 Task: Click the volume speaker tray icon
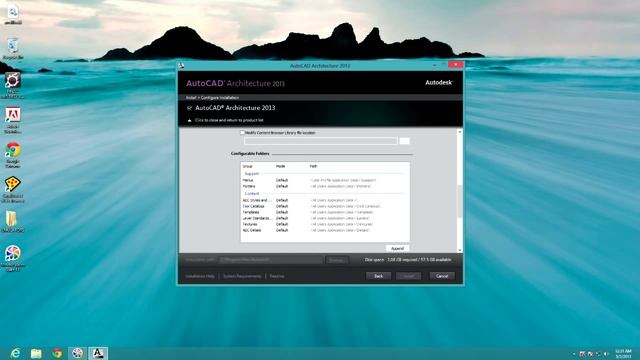tap(606, 353)
